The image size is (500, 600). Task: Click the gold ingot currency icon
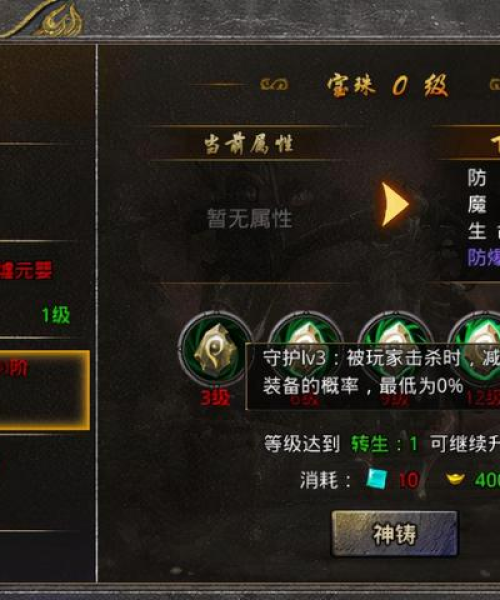455,479
